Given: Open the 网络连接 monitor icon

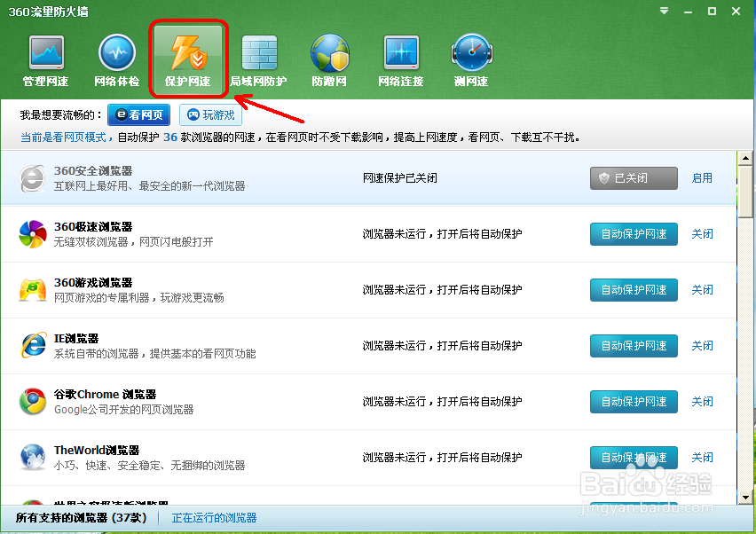Looking at the screenshot, I should click(401, 60).
